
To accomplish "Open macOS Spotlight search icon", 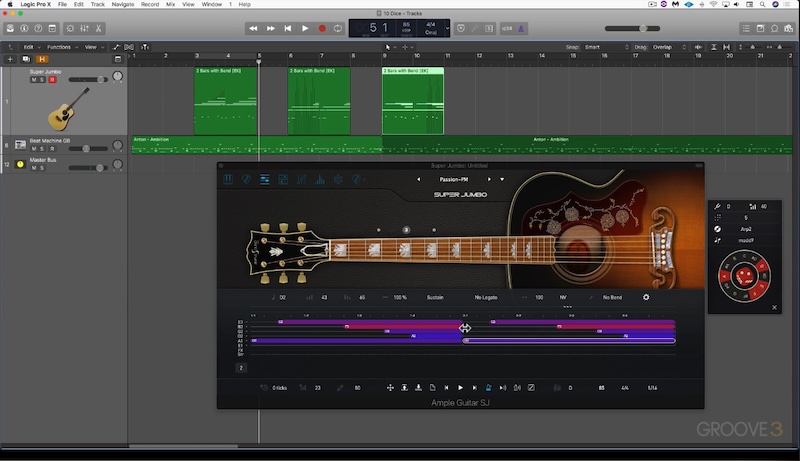I will click(x=762, y=4).
